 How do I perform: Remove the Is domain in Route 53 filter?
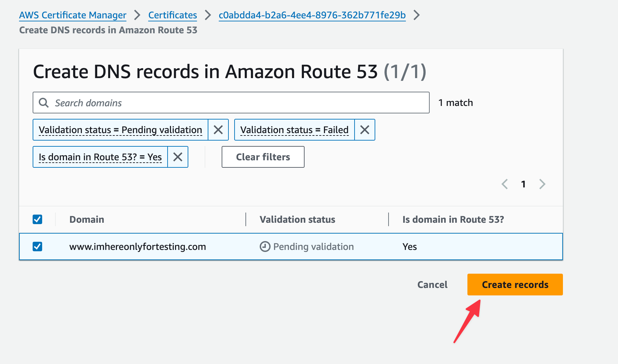tap(178, 157)
